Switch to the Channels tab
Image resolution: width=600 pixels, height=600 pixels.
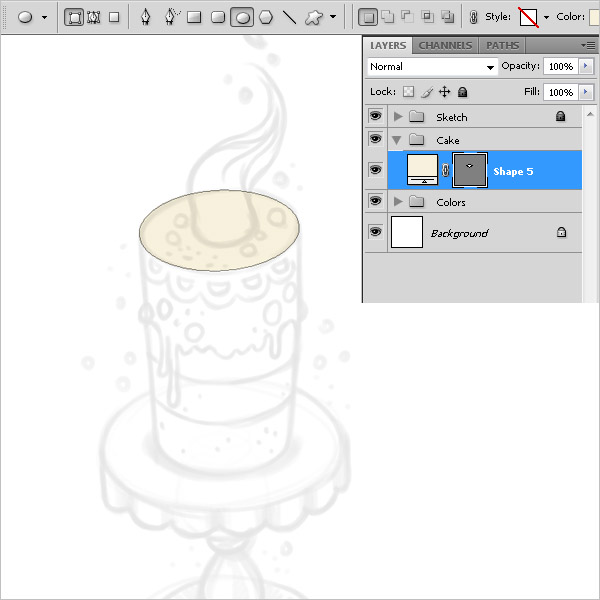tap(445, 46)
